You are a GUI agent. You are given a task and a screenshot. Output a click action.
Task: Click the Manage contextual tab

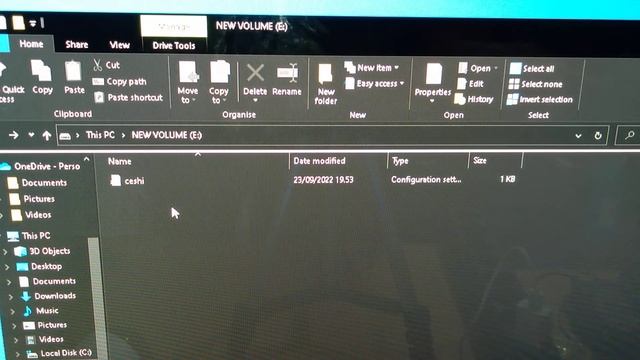pos(174,27)
